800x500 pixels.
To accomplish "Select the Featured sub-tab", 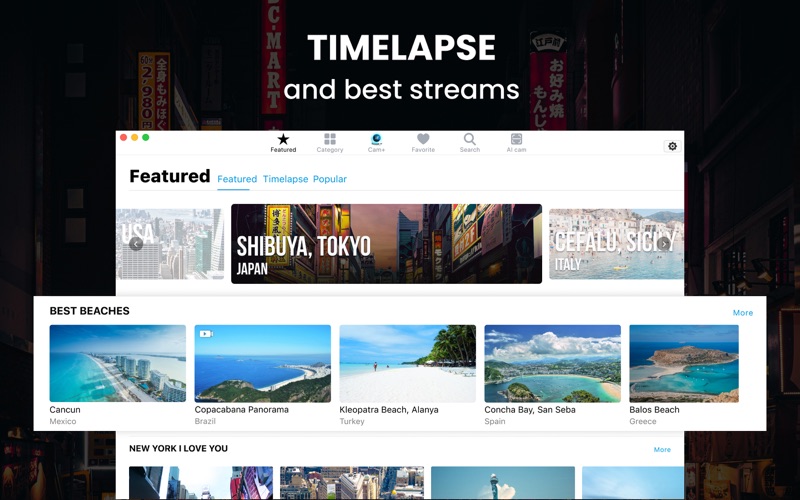I will 237,179.
